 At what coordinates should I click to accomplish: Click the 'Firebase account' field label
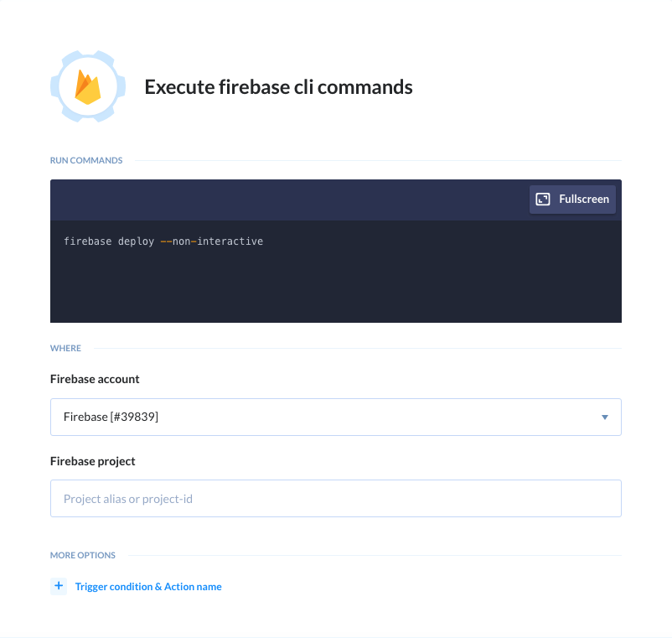[95, 379]
